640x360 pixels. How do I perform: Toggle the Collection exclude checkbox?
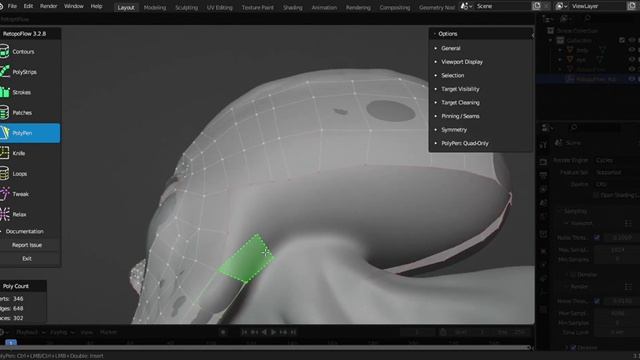pos(622,40)
